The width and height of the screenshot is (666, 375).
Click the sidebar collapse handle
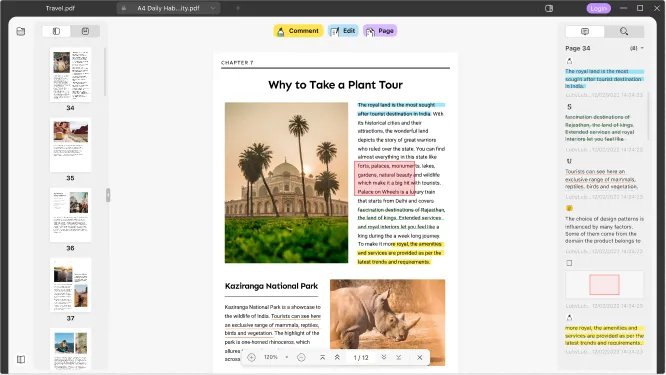[x=108, y=195]
